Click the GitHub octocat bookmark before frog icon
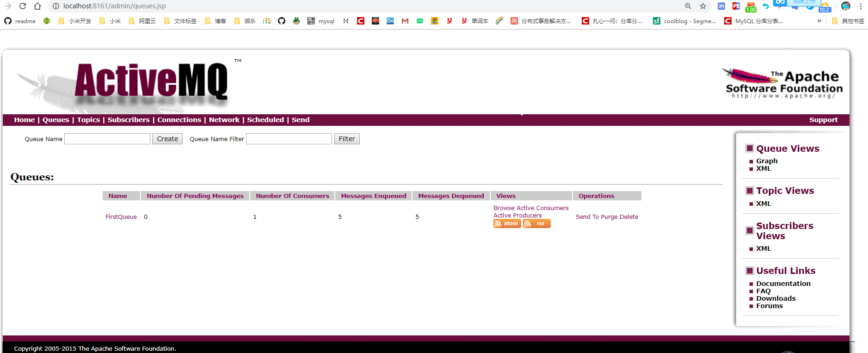The height and width of the screenshot is (353, 868). click(x=282, y=21)
